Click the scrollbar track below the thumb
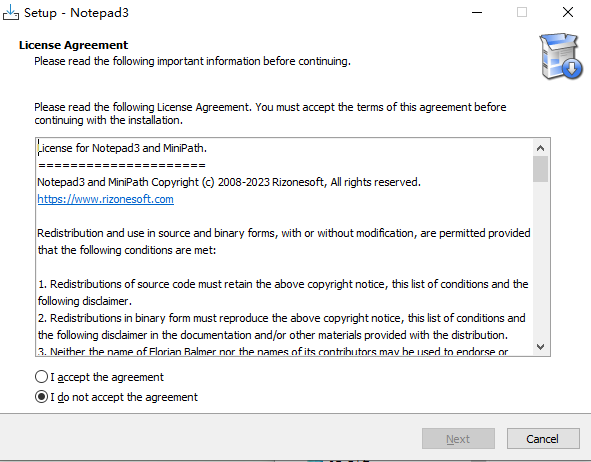This screenshot has width=591, height=462. (540, 260)
